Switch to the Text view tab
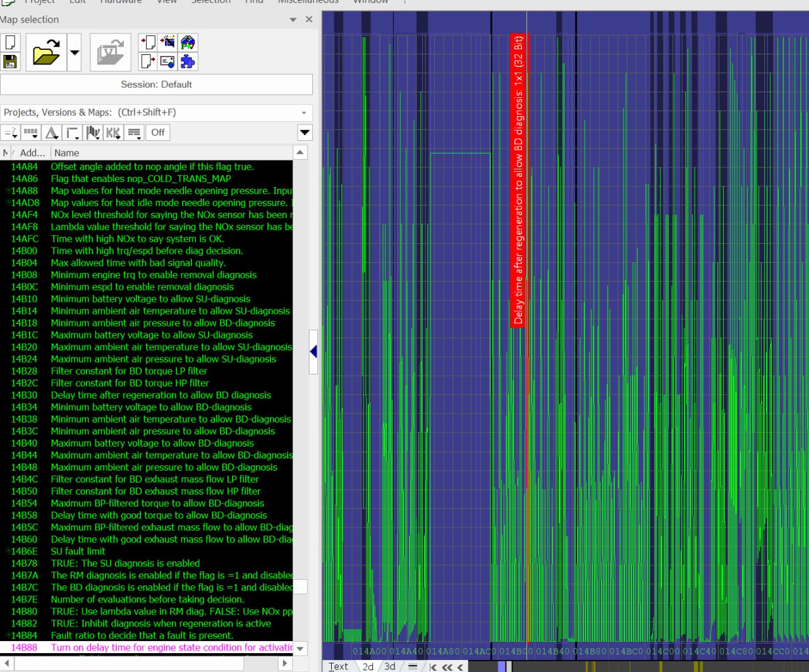The height and width of the screenshot is (672, 809). click(338, 666)
